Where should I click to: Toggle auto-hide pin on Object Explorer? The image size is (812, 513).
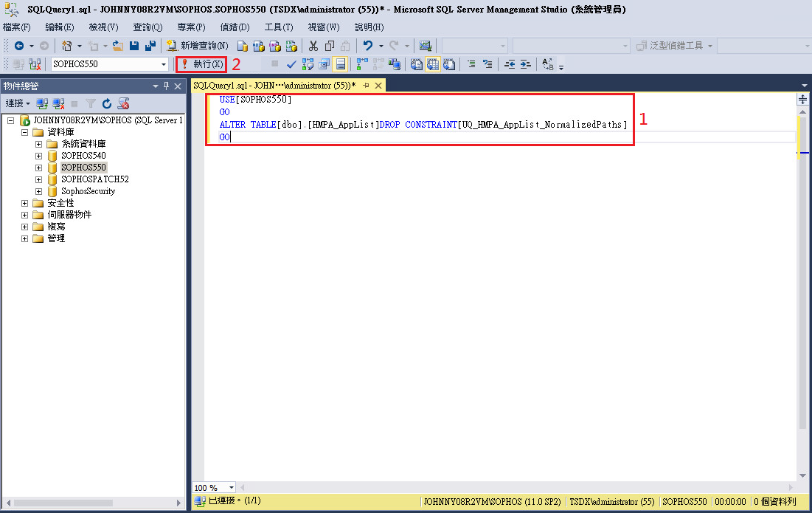[166, 86]
